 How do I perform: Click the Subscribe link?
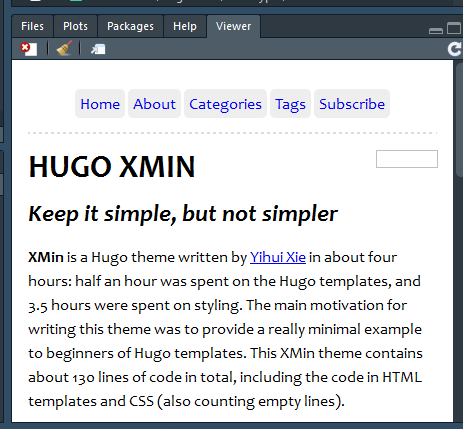352,104
